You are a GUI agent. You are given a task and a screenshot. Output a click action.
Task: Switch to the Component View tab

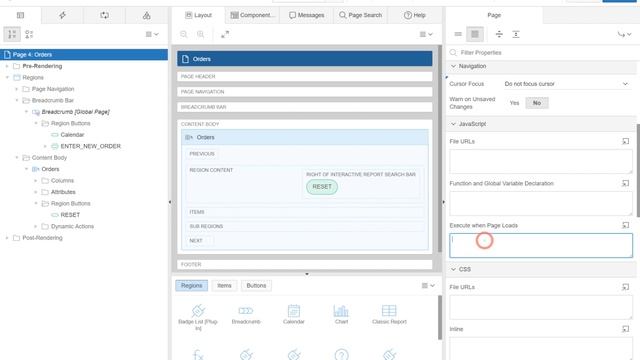click(253, 15)
